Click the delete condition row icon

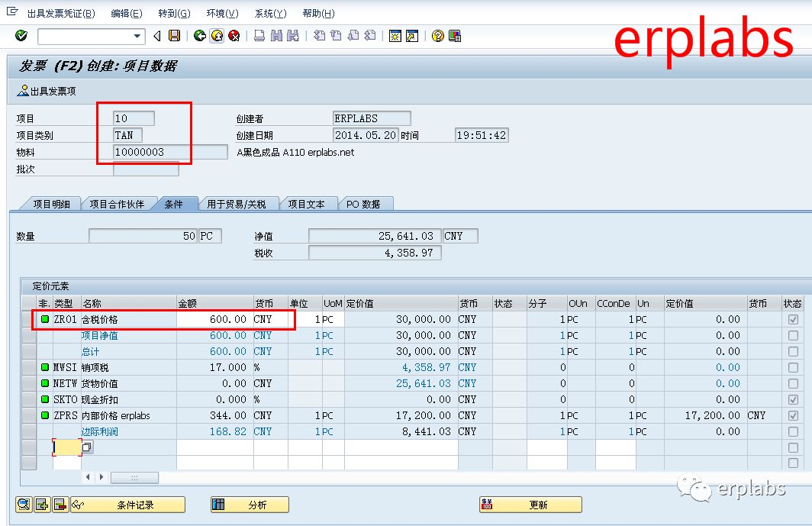(60, 505)
